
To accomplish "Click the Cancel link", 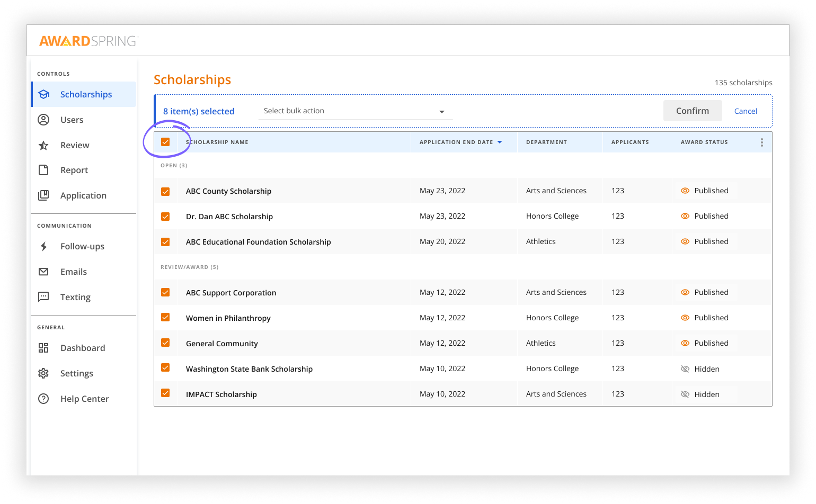I will [746, 111].
